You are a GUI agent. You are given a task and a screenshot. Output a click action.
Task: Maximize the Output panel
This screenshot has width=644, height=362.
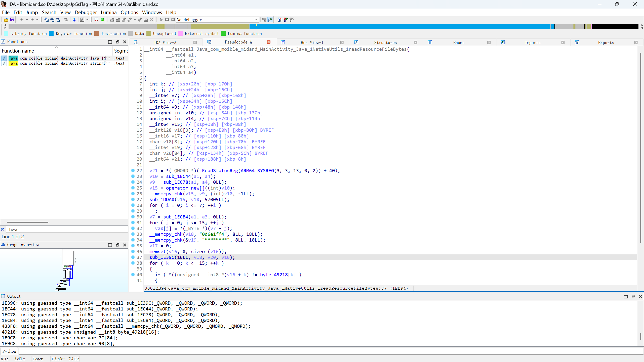point(626,296)
